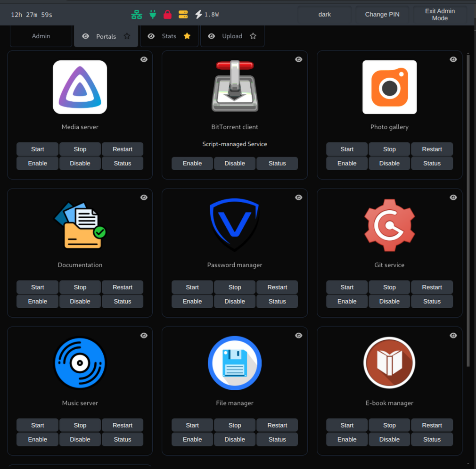Click the lightning bolt power usage icon

point(198,14)
